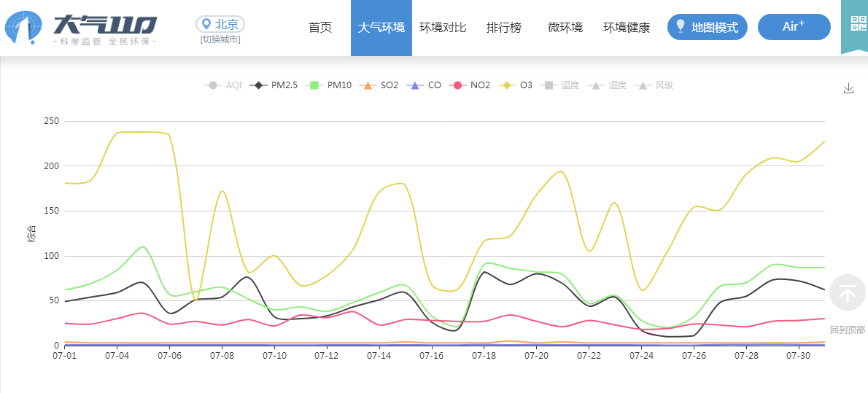
Task: Click the 07-04 x-axis date label
Action: [x=116, y=355]
